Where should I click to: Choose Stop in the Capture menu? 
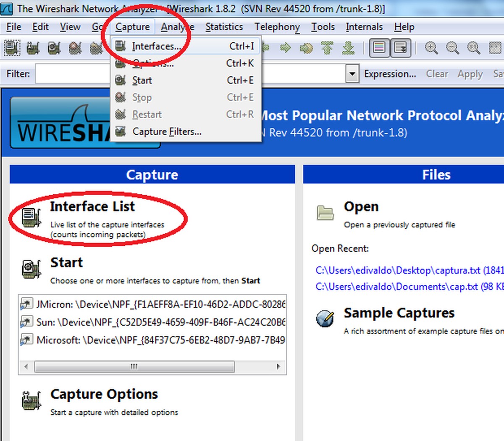(x=186, y=97)
